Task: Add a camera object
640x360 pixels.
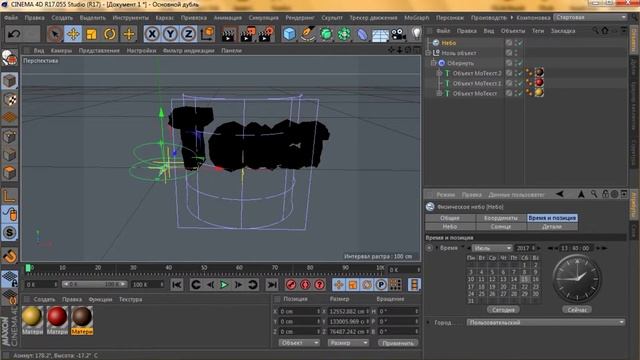Action: [x=398, y=34]
